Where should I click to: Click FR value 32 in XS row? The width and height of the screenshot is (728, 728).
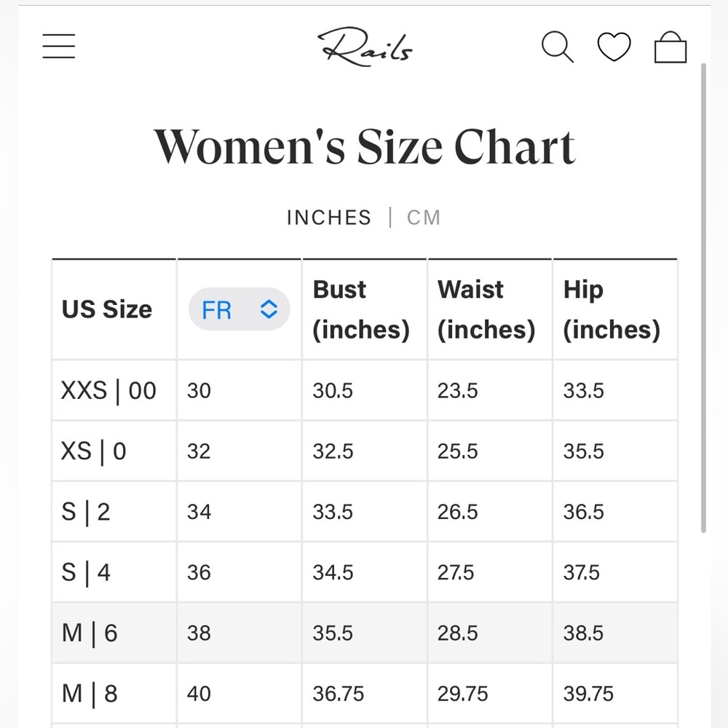click(x=199, y=452)
